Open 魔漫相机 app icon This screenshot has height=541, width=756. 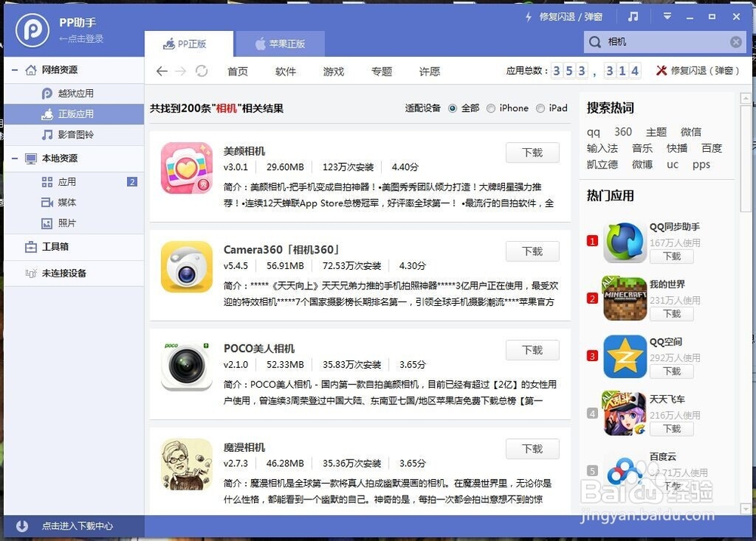pos(187,465)
